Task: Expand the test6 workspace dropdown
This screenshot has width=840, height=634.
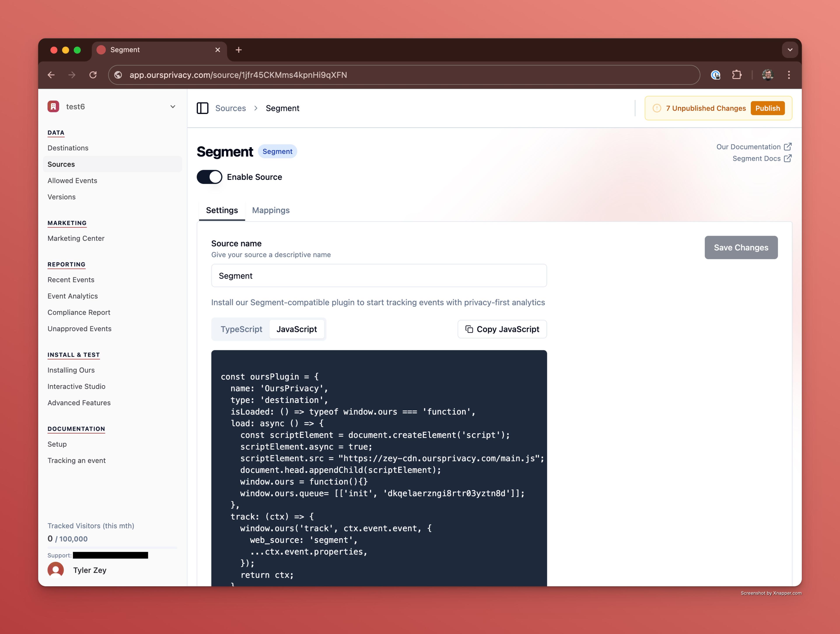Action: tap(173, 107)
